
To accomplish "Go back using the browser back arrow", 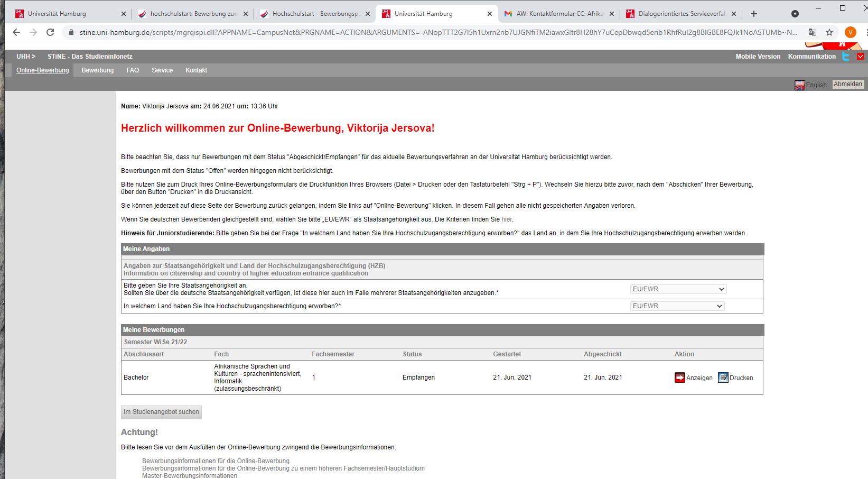I will (x=16, y=32).
